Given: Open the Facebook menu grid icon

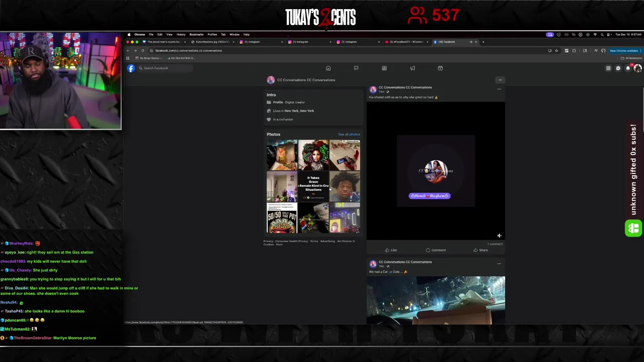Looking at the screenshot, I should (608, 68).
